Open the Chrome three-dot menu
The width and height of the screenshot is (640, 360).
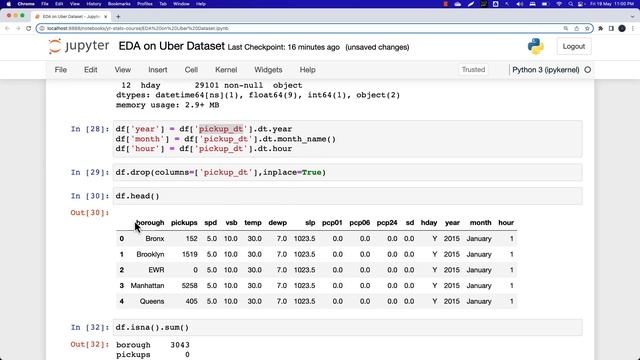pyautogui.click(x=633, y=28)
